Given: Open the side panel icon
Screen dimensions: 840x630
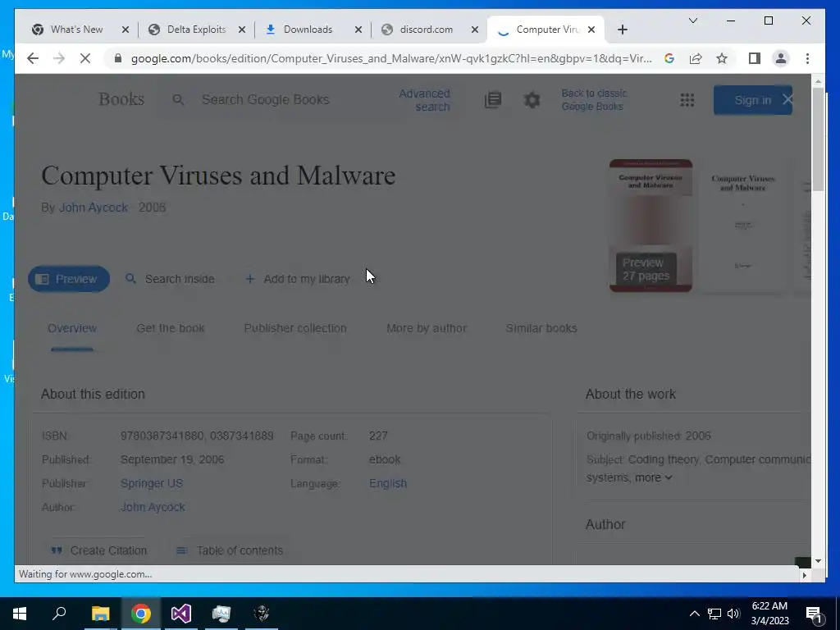Looking at the screenshot, I should point(755,58).
